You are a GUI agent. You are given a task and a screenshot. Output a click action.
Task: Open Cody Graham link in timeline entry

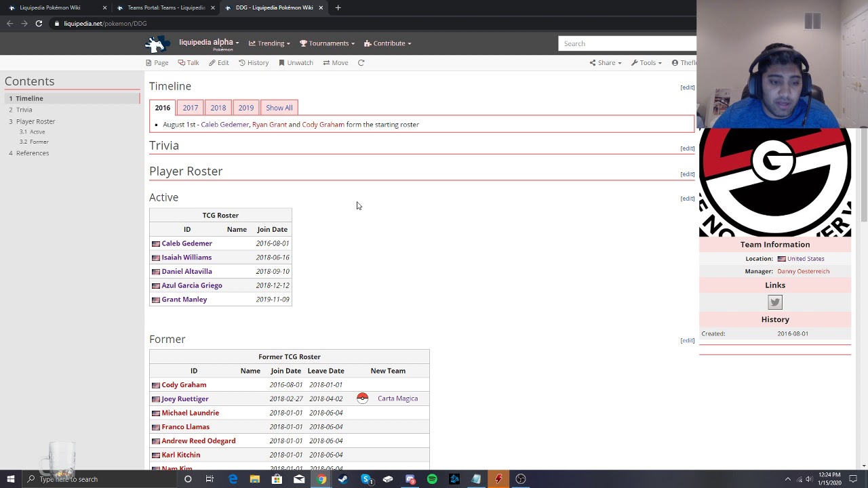323,125
